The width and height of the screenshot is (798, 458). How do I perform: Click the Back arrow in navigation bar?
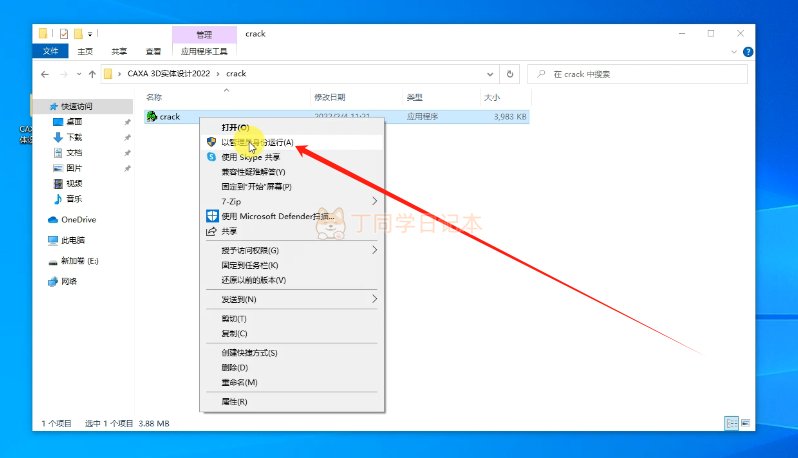45,74
